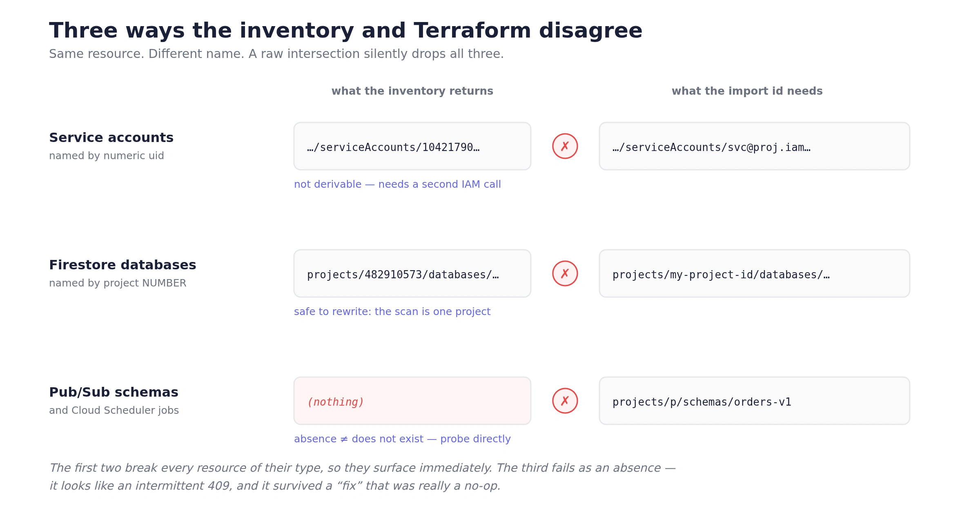980x506 pixels.
Task: Click the red X icon in Pub/Sub schemas row
Action: point(565,401)
